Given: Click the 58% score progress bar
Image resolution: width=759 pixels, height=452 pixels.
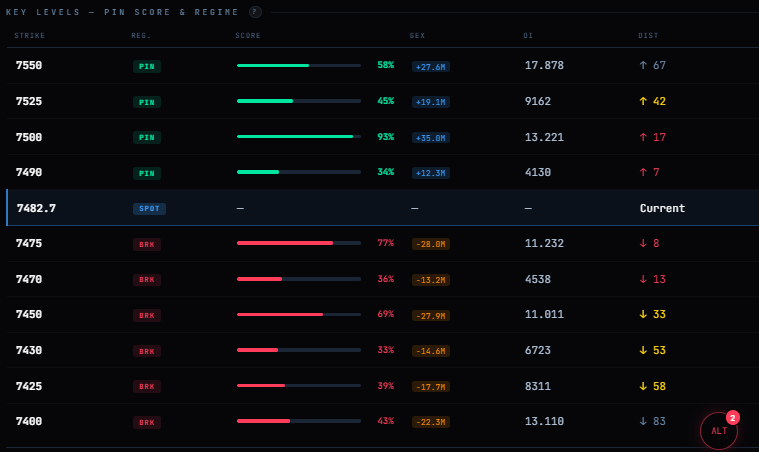Looking at the screenshot, I should pos(299,65).
